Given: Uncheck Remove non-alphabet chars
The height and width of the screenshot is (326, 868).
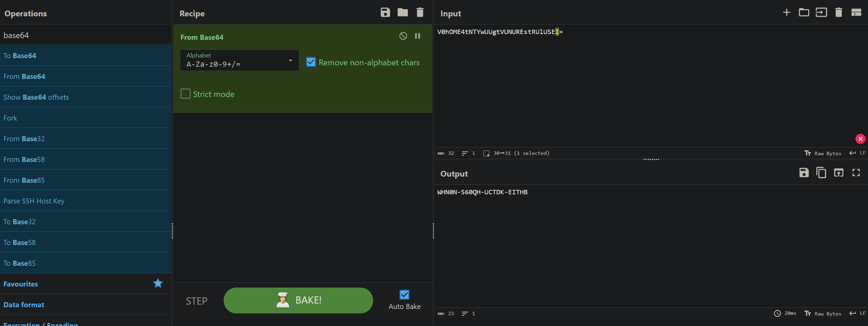Looking at the screenshot, I should (x=310, y=62).
